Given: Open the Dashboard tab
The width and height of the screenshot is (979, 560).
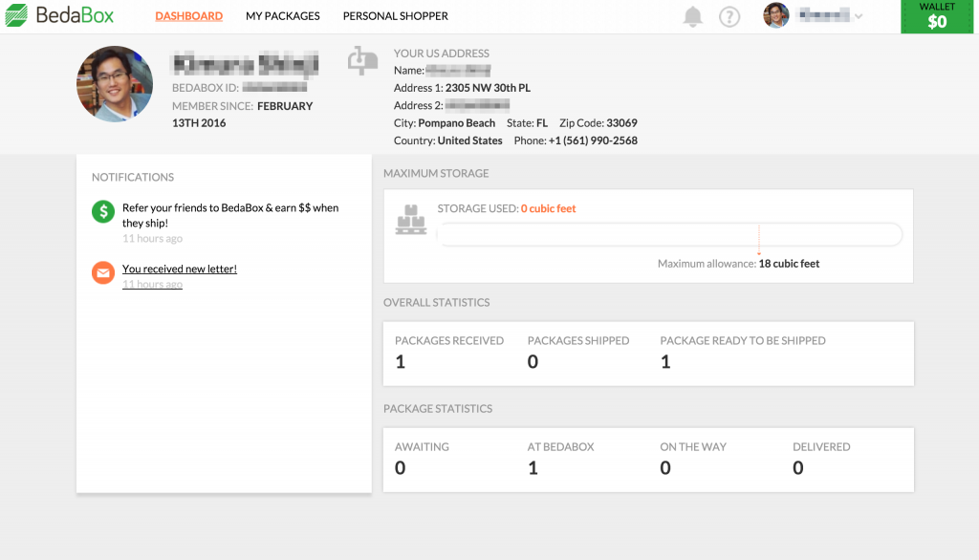Looking at the screenshot, I should point(188,16).
